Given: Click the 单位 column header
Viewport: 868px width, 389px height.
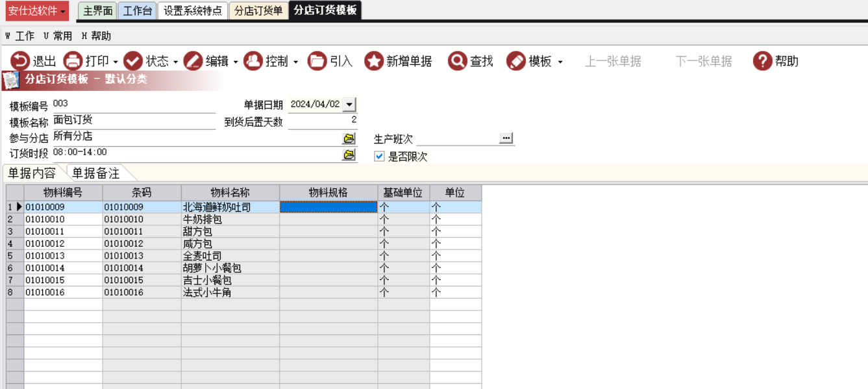Looking at the screenshot, I should pos(455,193).
